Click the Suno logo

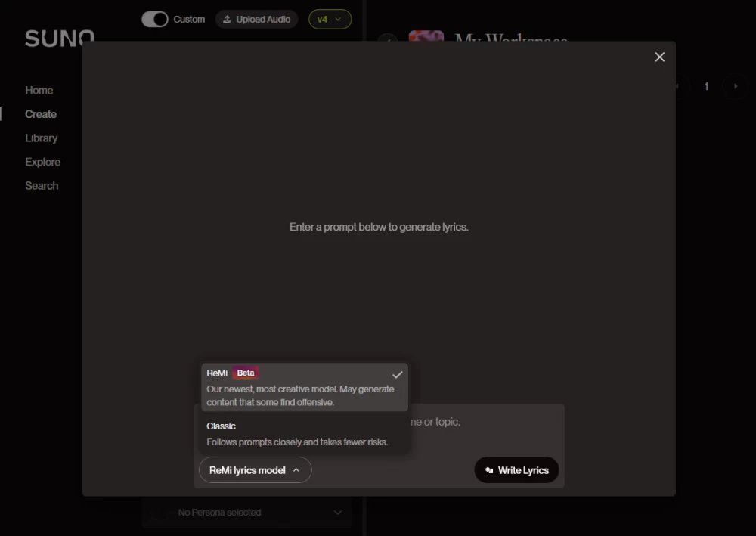point(60,38)
